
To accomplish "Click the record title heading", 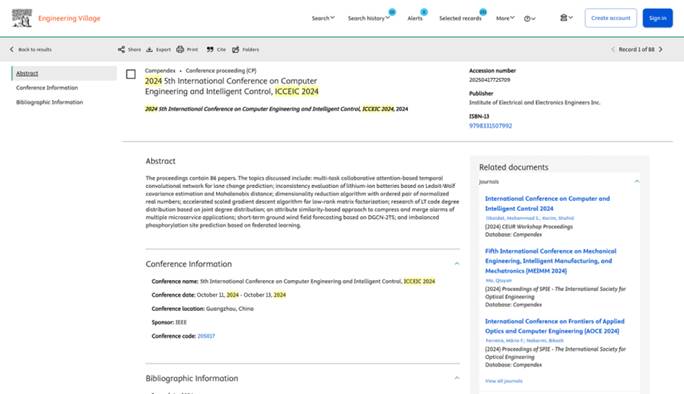I will (x=232, y=86).
